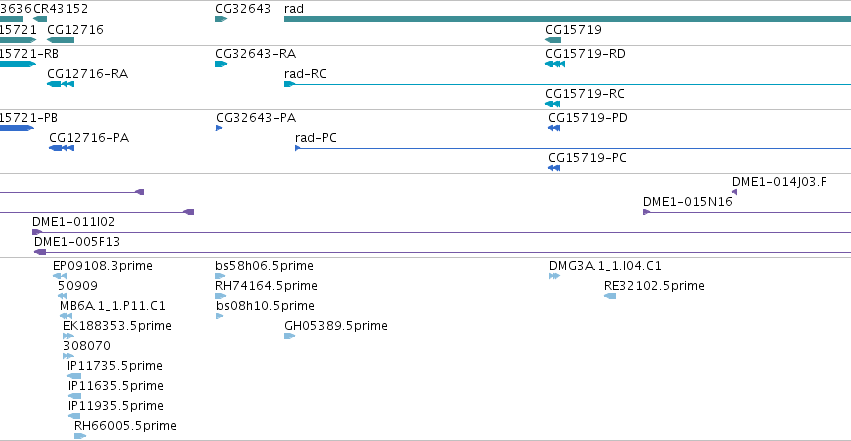The image size is (851, 441).
Task: Select the CG32643-PA protein label
Action: click(256, 118)
